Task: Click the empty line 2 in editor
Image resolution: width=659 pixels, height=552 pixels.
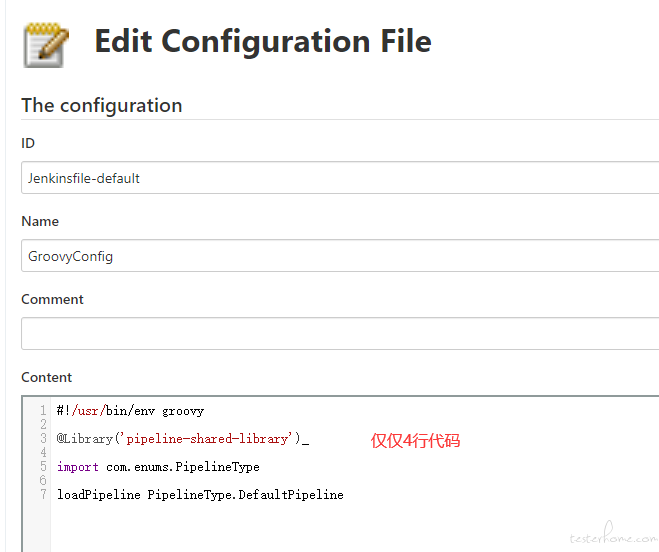Action: point(353,425)
